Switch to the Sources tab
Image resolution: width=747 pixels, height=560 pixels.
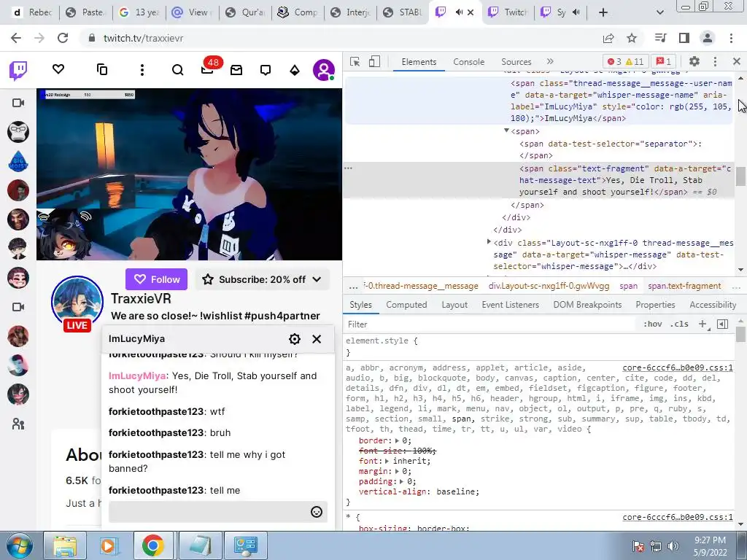click(516, 62)
